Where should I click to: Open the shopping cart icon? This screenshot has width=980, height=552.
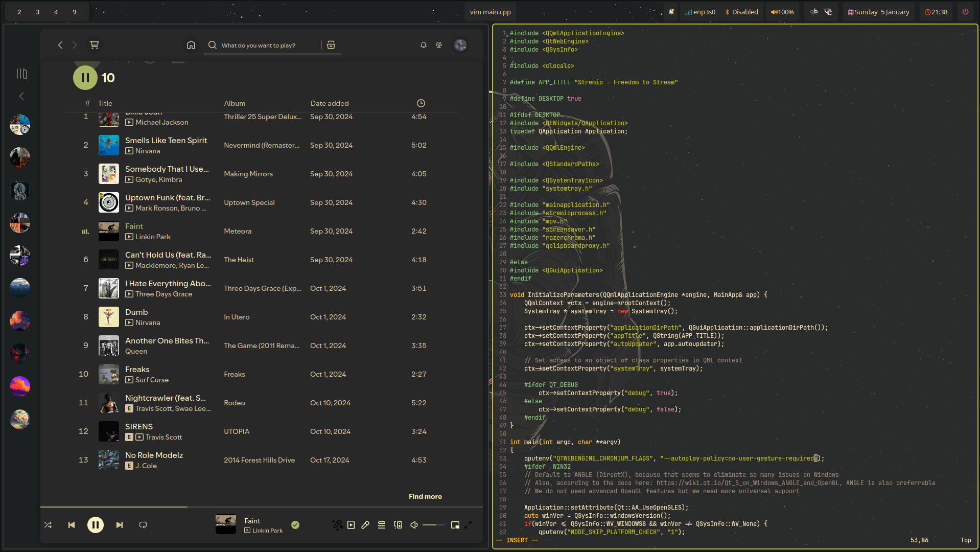tap(94, 45)
